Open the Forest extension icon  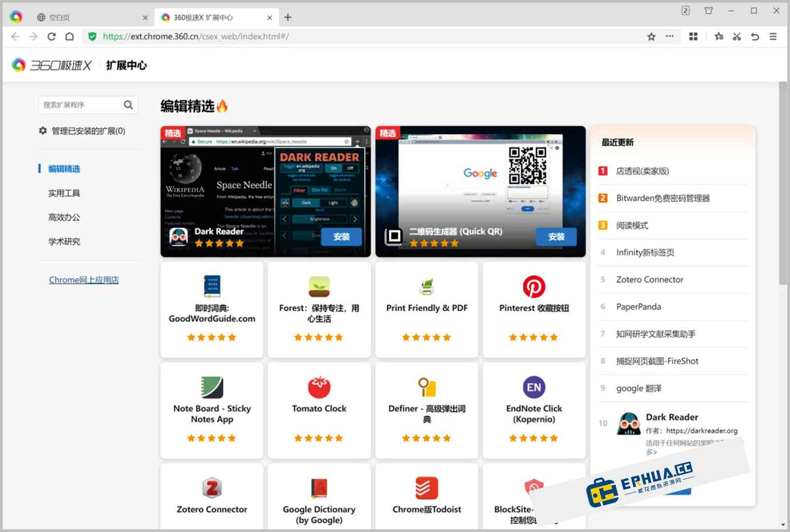tap(319, 286)
